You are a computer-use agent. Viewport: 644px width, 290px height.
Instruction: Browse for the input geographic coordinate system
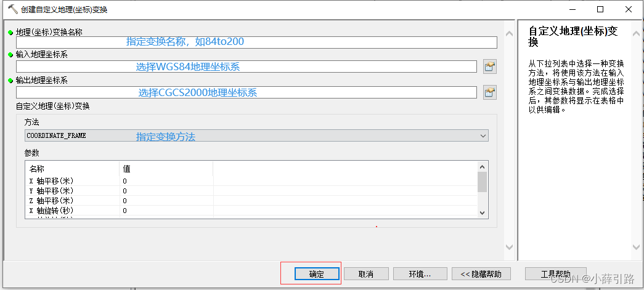coord(489,67)
